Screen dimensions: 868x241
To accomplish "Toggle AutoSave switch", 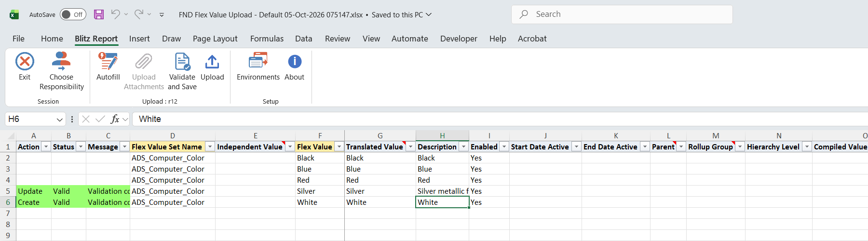I will point(73,14).
